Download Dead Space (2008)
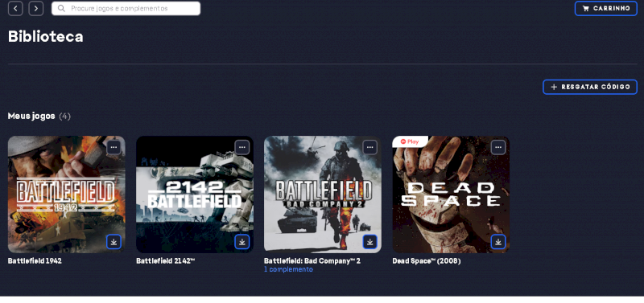The width and height of the screenshot is (644, 303). [498, 242]
